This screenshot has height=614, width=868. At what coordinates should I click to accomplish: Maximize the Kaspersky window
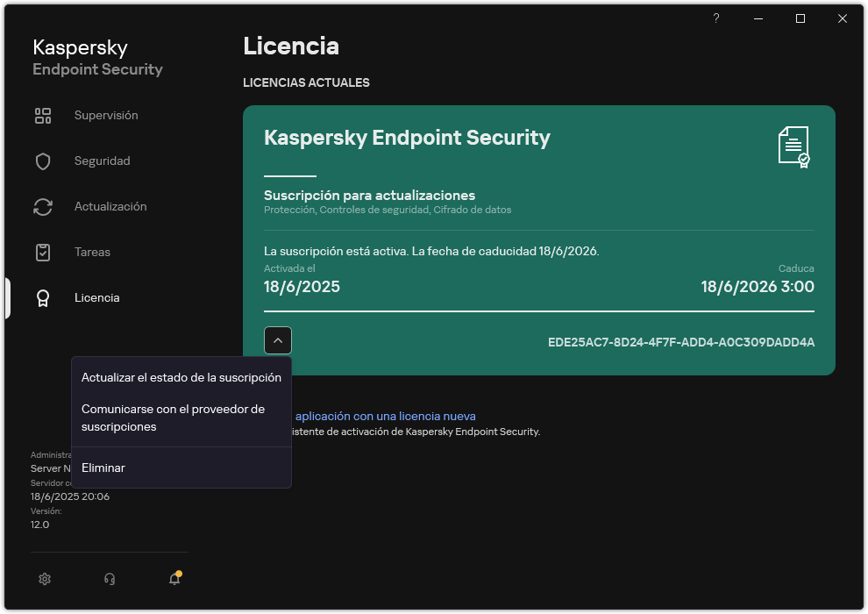pos(800,18)
